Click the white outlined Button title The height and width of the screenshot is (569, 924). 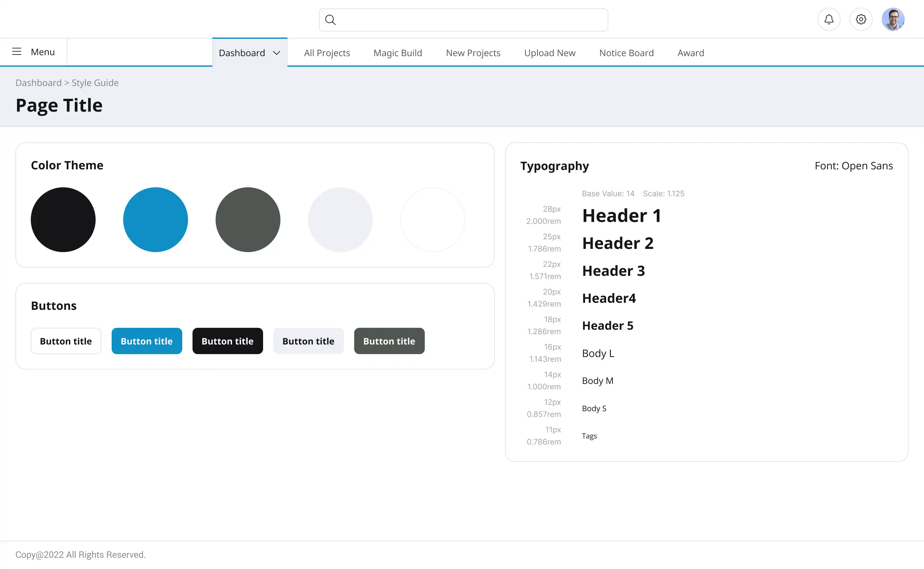point(66,341)
